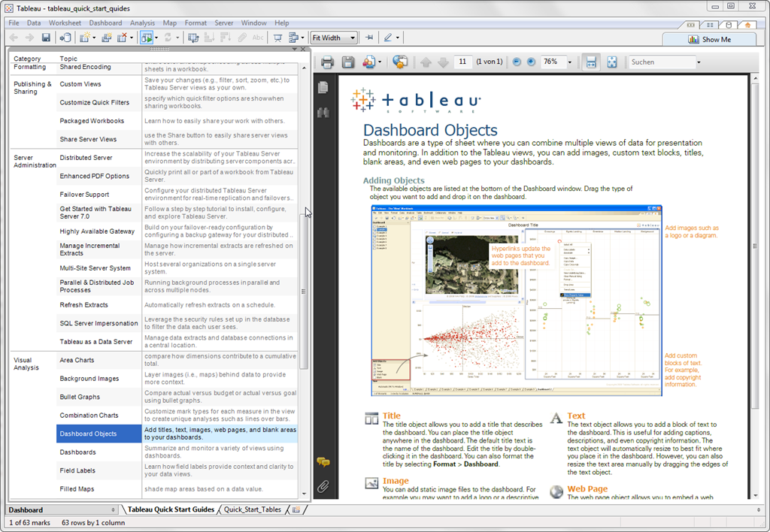This screenshot has height=532, width=770.
Task: Click the orange Home start page tab icon
Action: 747,25
